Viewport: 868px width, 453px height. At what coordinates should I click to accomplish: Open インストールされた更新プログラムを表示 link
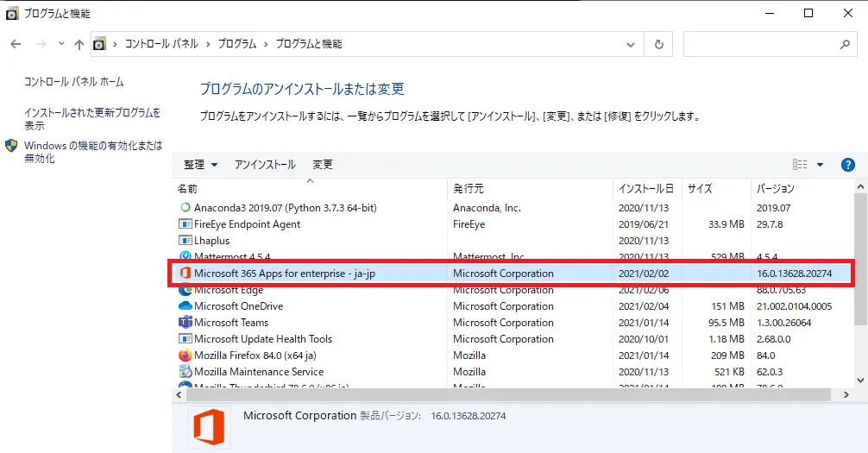pos(92,118)
